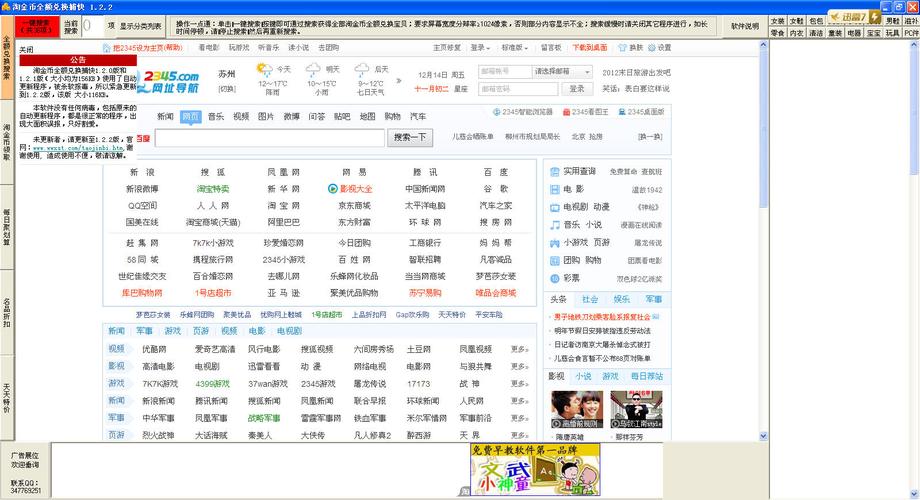Open 全额兑换搜索 left sidebar tab
Image resolution: width=920 pixels, height=500 pixels.
click(6, 57)
